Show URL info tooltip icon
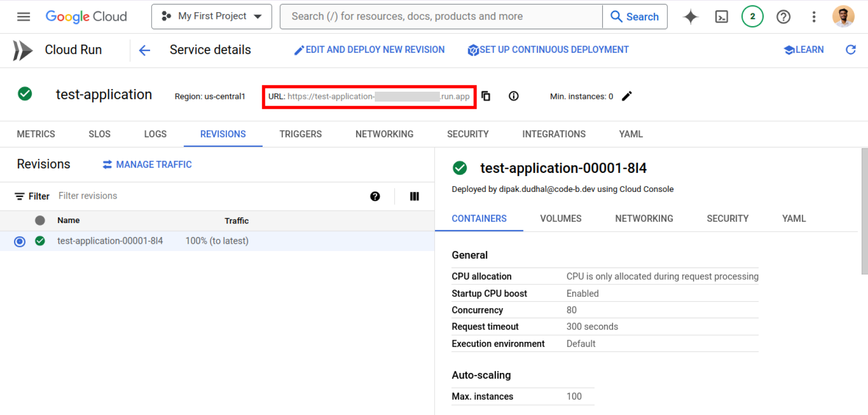 coord(514,96)
